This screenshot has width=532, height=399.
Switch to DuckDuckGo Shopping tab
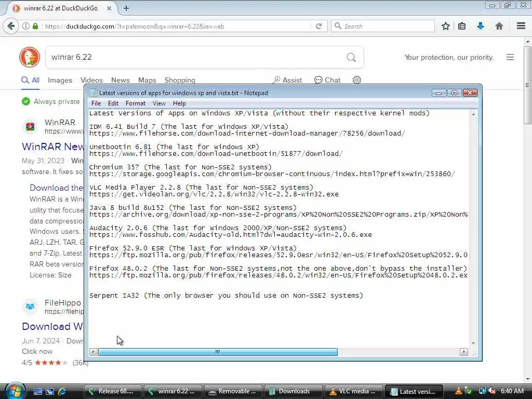pyautogui.click(x=180, y=81)
